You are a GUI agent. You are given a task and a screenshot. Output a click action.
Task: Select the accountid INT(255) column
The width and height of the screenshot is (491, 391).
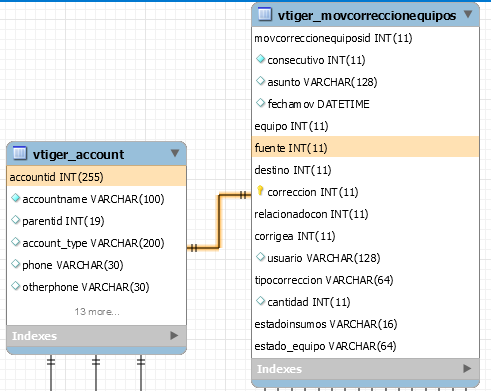click(96, 177)
